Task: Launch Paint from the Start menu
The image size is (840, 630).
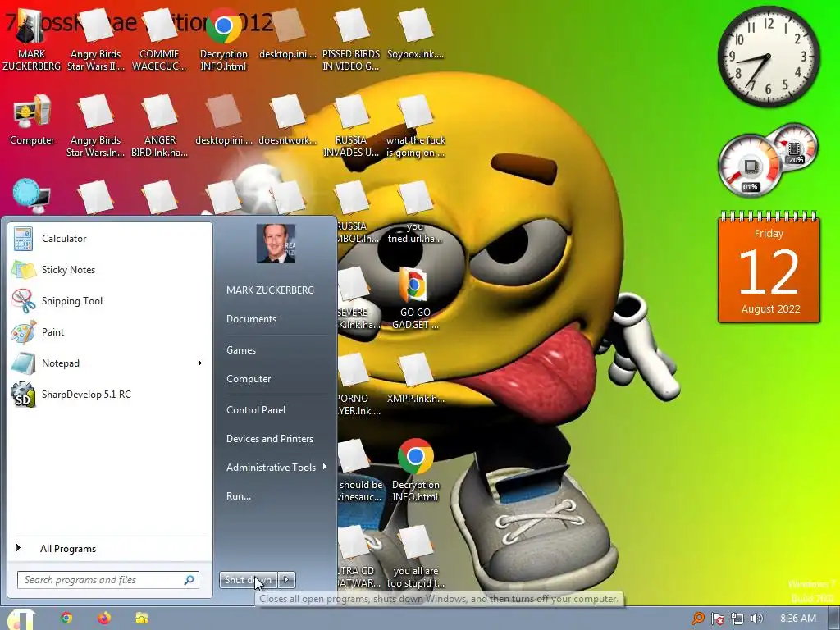Action: pos(110,331)
